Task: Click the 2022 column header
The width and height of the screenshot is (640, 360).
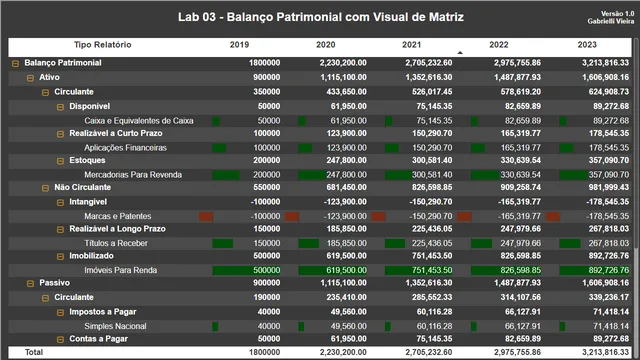Action: (x=499, y=45)
